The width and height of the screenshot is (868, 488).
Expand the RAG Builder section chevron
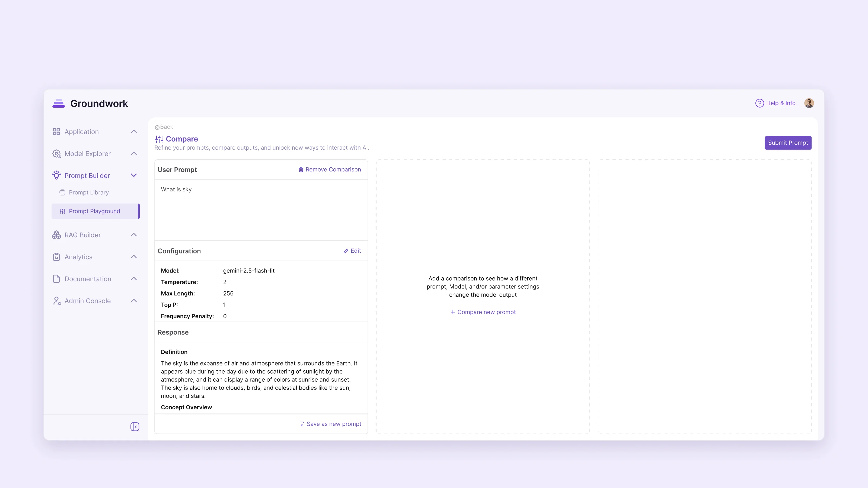coord(134,235)
